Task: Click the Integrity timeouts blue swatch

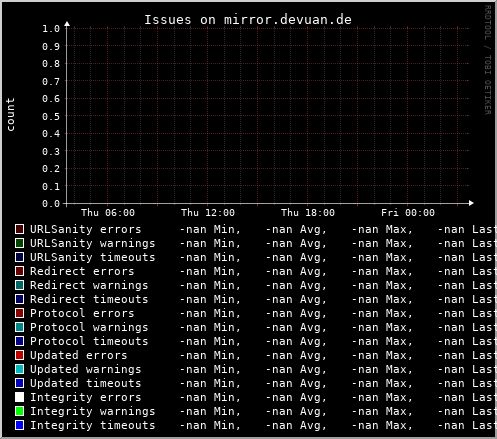Action: (19, 425)
